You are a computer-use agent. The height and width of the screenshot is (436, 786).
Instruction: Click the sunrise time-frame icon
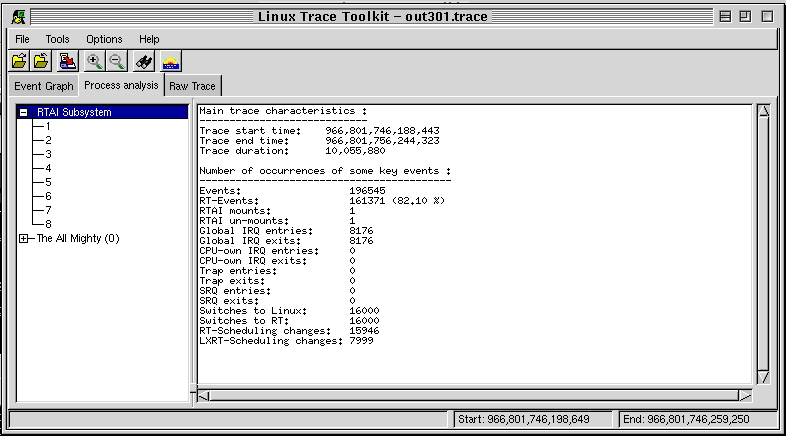[x=171, y=62]
